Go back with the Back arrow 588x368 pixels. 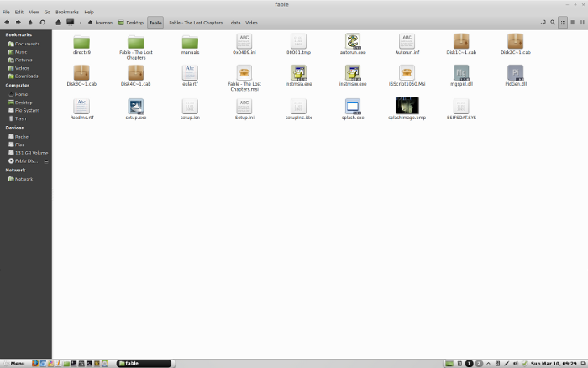tap(7, 23)
